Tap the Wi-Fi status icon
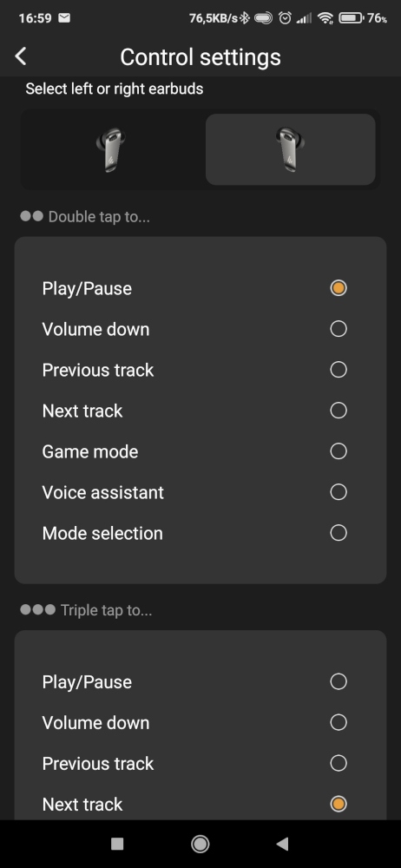Screen dimensions: 401x868 coord(325,18)
